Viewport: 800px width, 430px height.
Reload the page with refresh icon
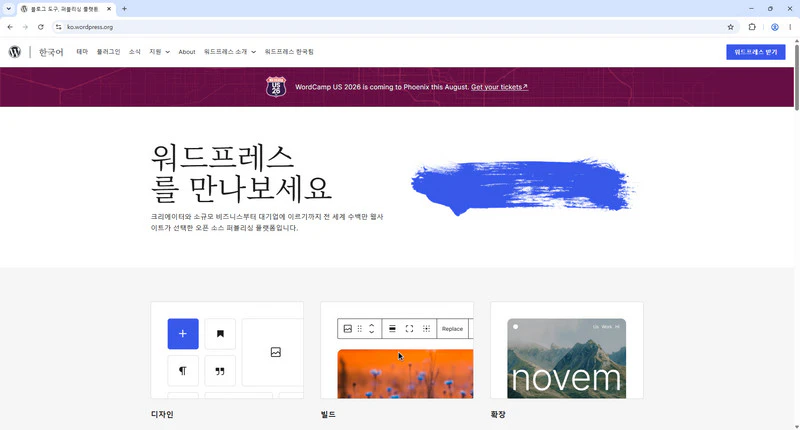coord(41,27)
